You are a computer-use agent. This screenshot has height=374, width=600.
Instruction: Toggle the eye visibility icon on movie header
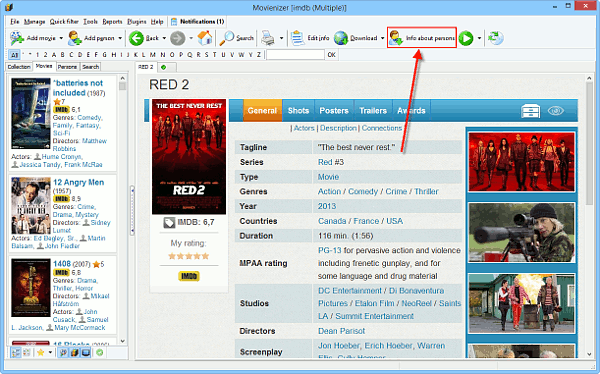556,111
